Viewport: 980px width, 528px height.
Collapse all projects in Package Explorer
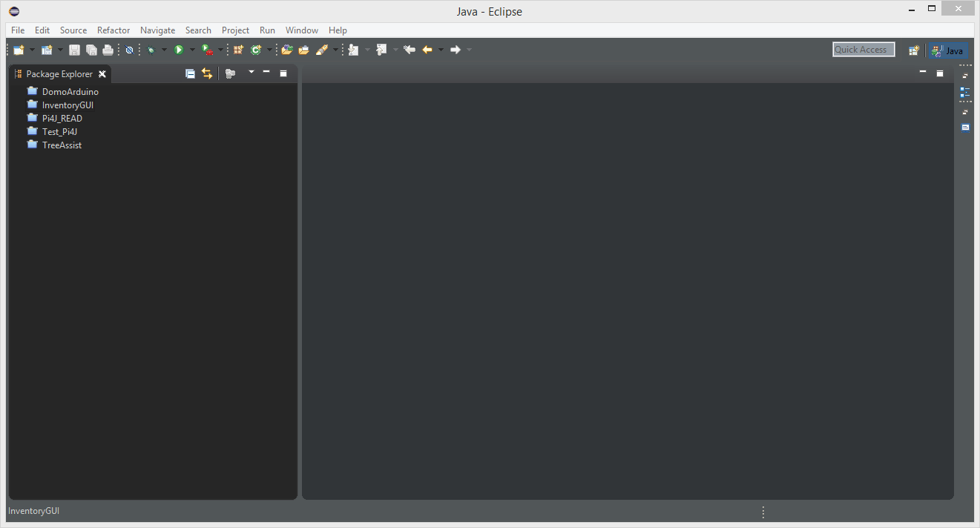(190, 73)
